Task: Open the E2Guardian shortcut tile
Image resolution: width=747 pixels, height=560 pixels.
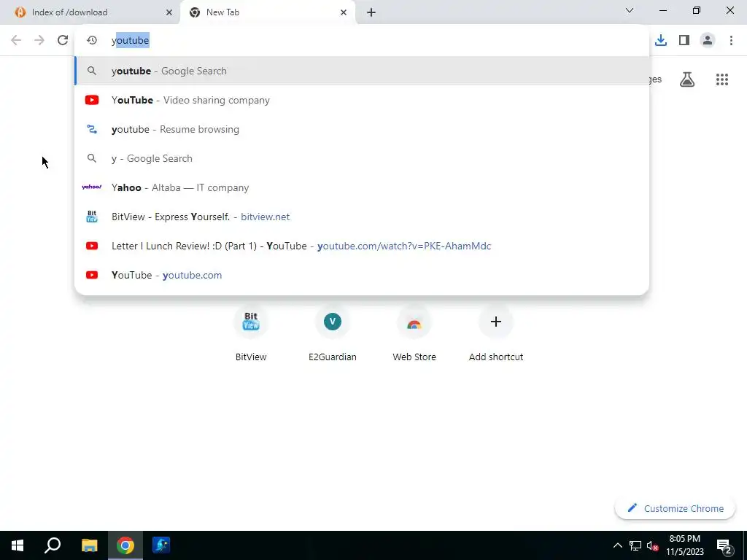Action: [x=333, y=335]
